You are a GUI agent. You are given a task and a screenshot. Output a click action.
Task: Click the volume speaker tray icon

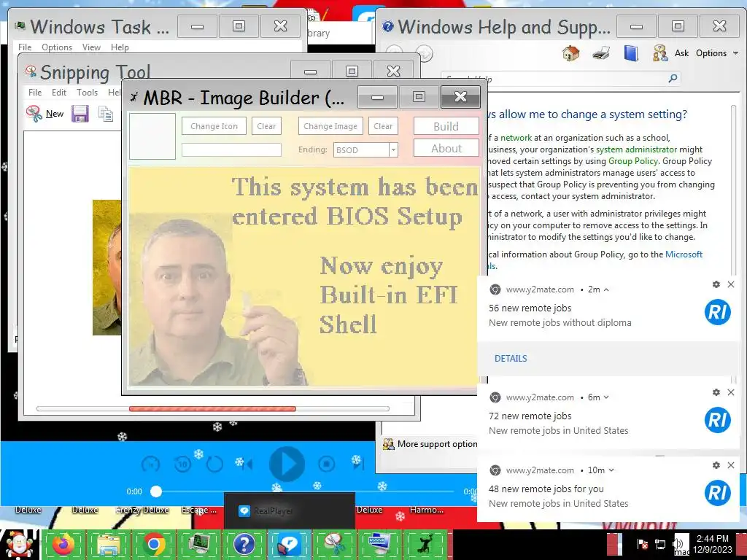click(x=678, y=544)
